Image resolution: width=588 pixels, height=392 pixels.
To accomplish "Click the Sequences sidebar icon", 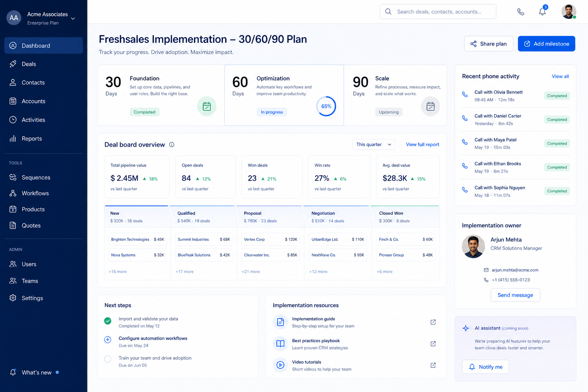I will pos(13,177).
